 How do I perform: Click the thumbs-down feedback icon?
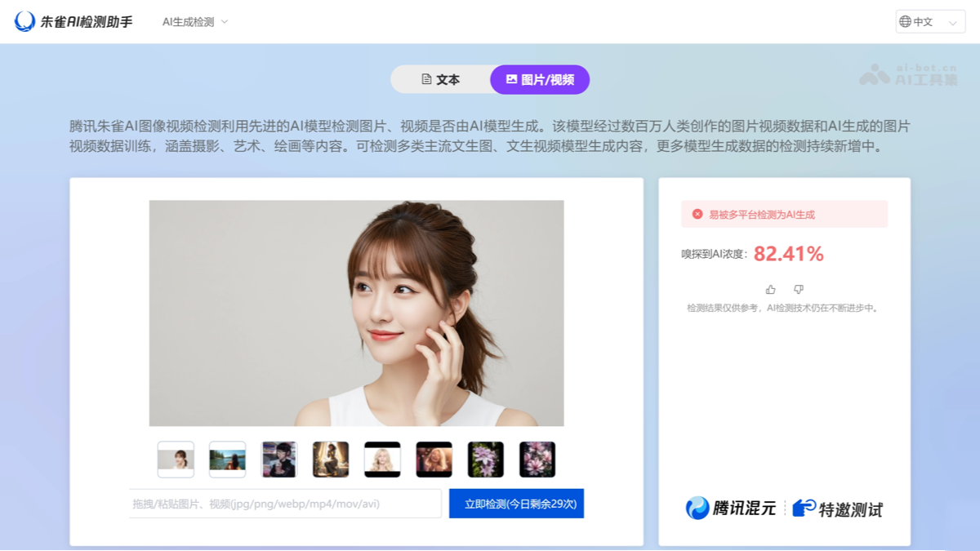coord(799,290)
